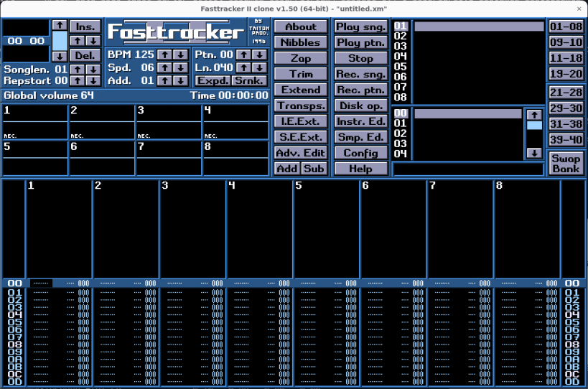Viewport: 588px width, 389px height.
Task: Decrease Ln. pattern length down arrow
Action: 259,68
